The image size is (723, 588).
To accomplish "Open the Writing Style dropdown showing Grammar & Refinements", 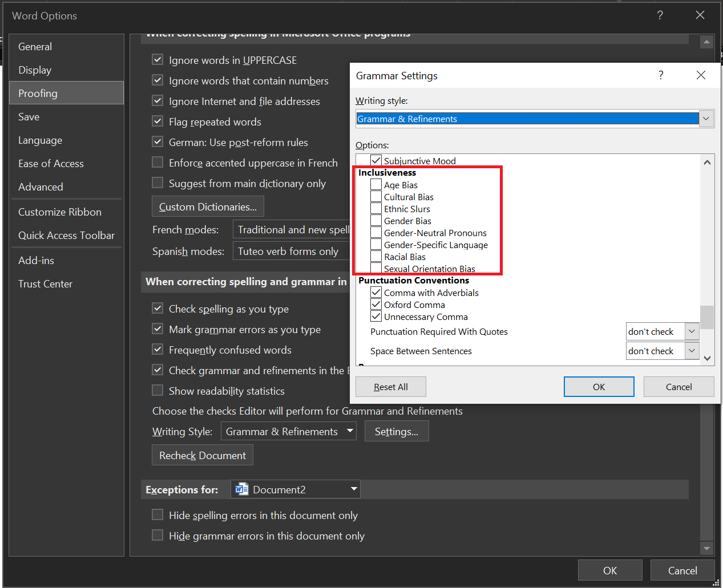I will 349,431.
